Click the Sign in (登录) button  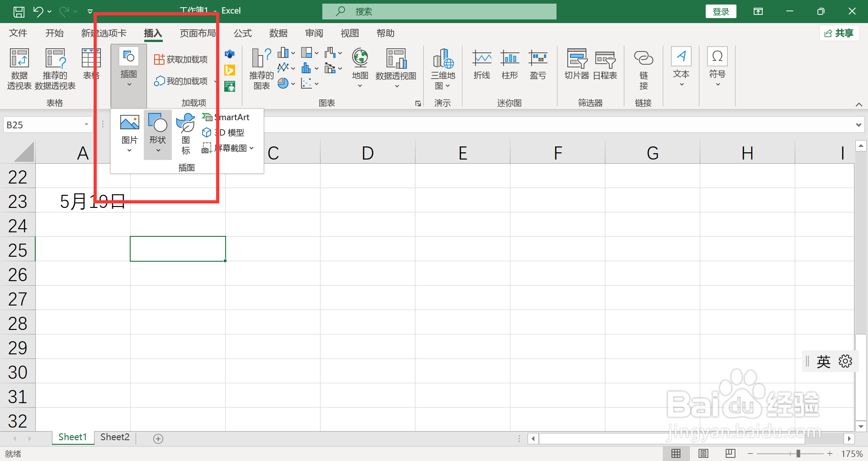(x=721, y=11)
